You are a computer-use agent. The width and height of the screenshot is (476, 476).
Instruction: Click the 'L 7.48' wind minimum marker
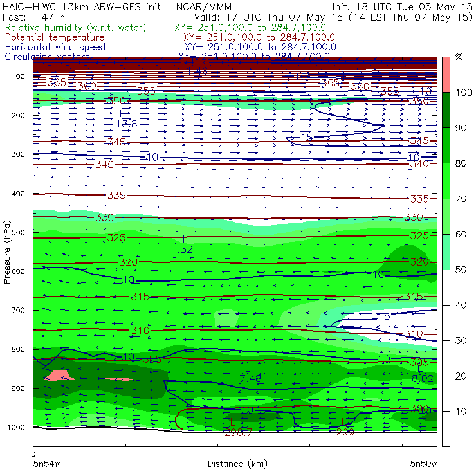tap(250, 374)
